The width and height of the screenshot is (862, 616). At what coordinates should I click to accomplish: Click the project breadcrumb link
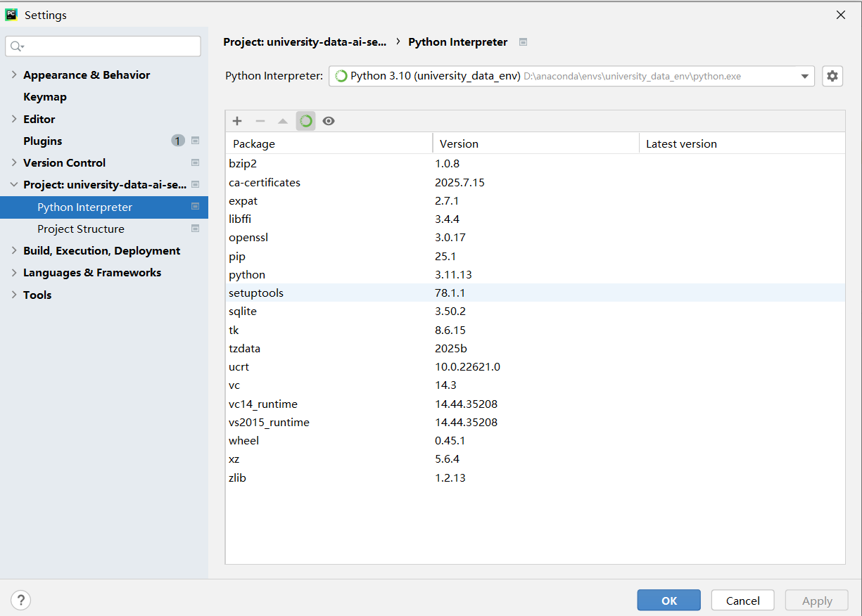coord(305,42)
